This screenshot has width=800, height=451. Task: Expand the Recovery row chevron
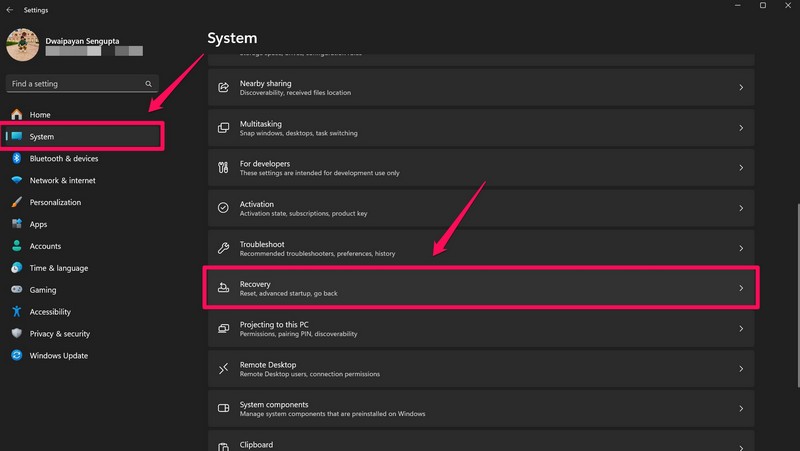741,288
